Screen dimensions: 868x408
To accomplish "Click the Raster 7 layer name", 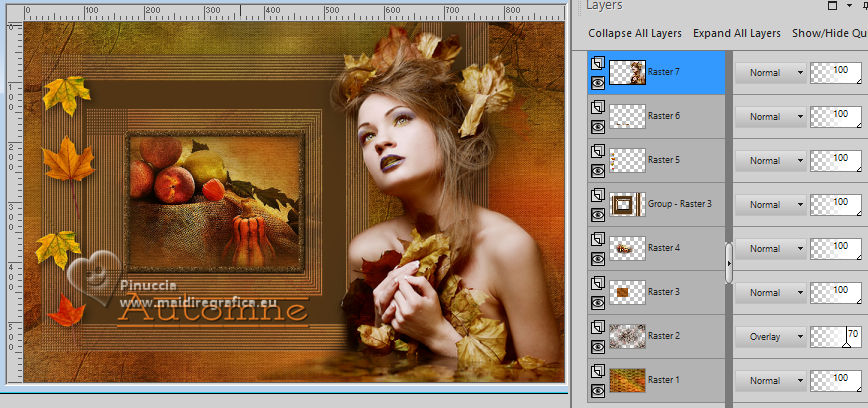I will [664, 71].
